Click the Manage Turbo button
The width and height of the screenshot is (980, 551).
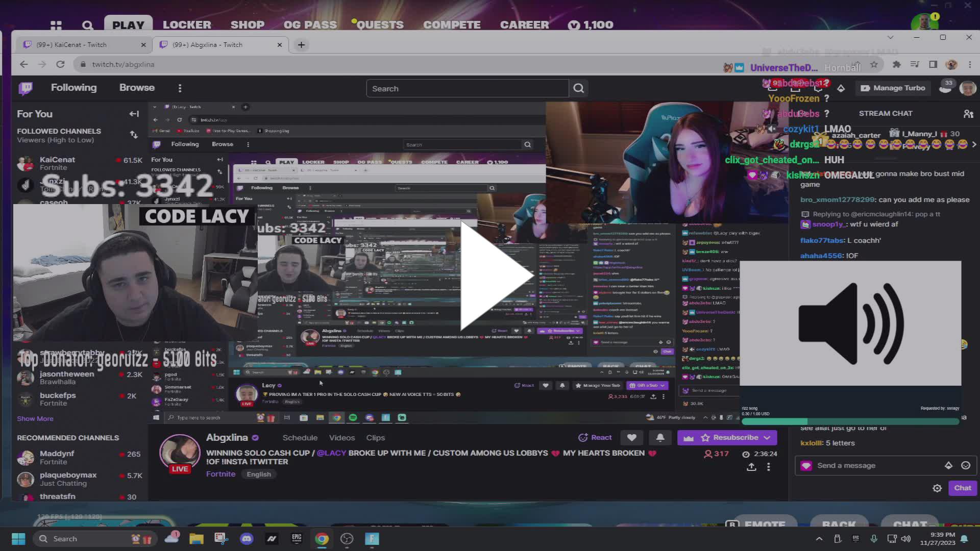[892, 88]
